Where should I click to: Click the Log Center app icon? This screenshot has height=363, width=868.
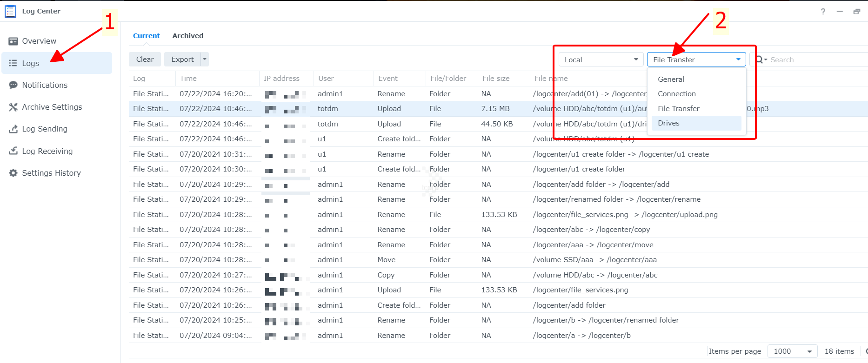pos(10,11)
